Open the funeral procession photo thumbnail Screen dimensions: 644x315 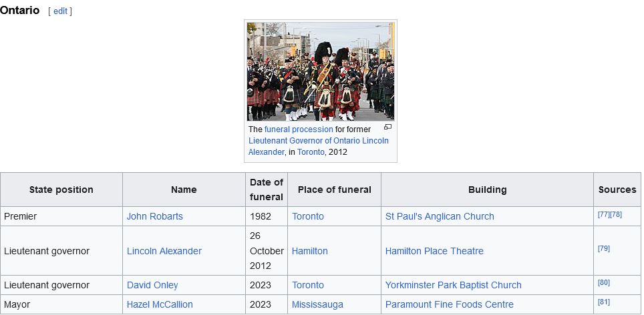[x=321, y=71]
